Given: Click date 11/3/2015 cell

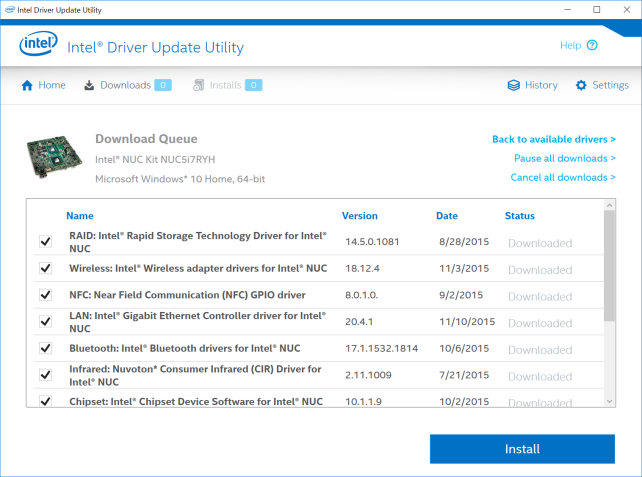Looking at the screenshot, I should coord(464,268).
